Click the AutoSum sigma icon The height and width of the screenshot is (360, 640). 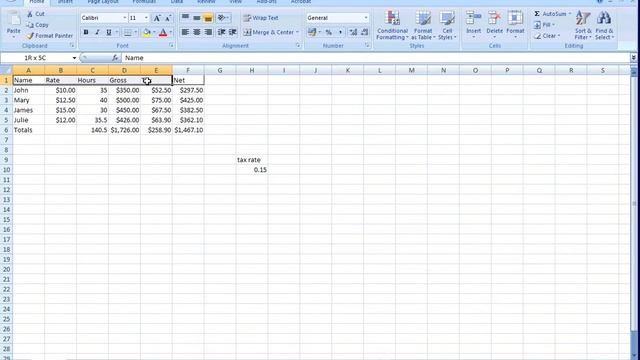pyautogui.click(x=537, y=14)
